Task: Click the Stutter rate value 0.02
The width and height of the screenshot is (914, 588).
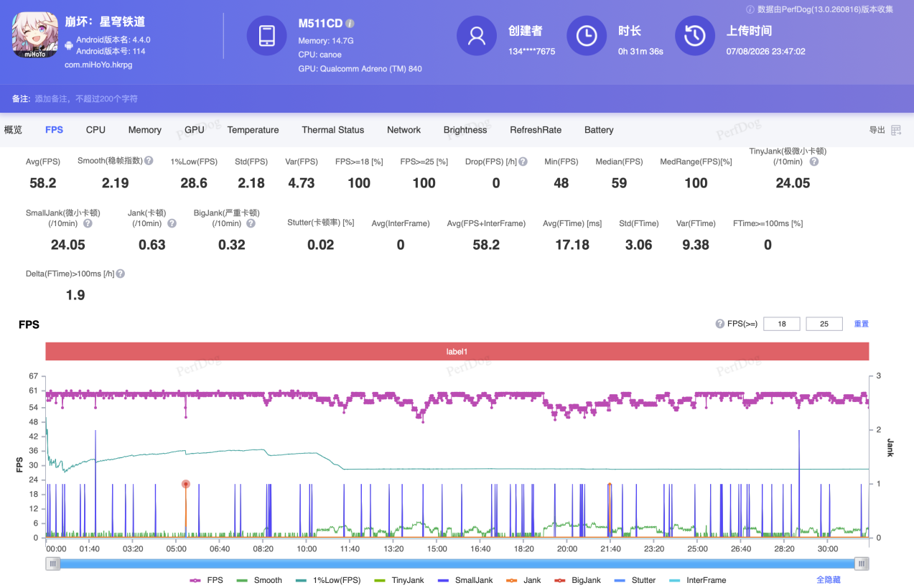Action: (321, 245)
